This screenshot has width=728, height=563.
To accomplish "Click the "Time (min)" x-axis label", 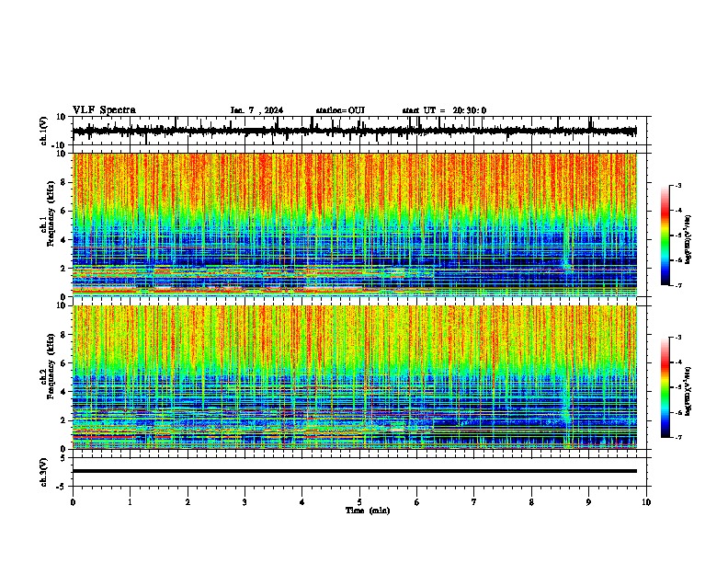I will point(368,511).
